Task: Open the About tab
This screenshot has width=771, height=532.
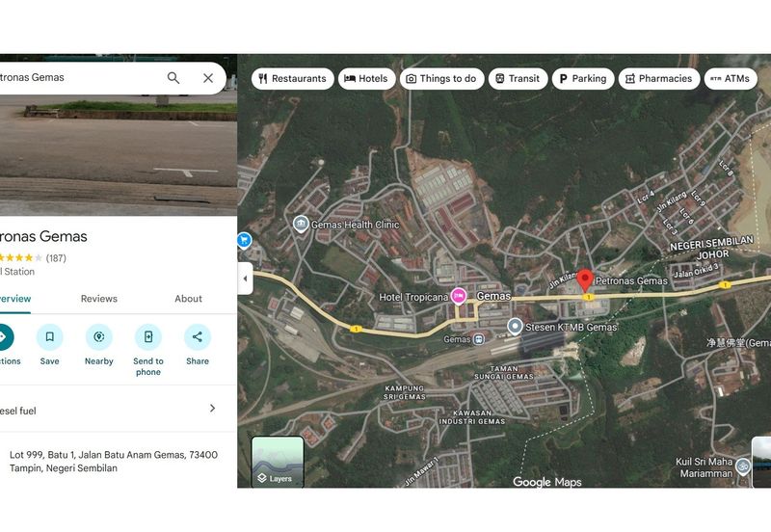Action: (188, 299)
